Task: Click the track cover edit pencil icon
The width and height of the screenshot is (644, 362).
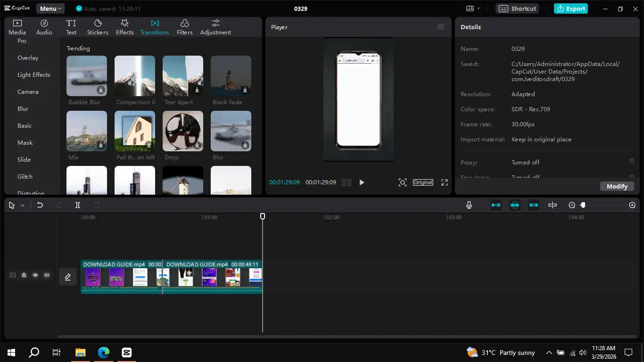Action: click(x=68, y=277)
